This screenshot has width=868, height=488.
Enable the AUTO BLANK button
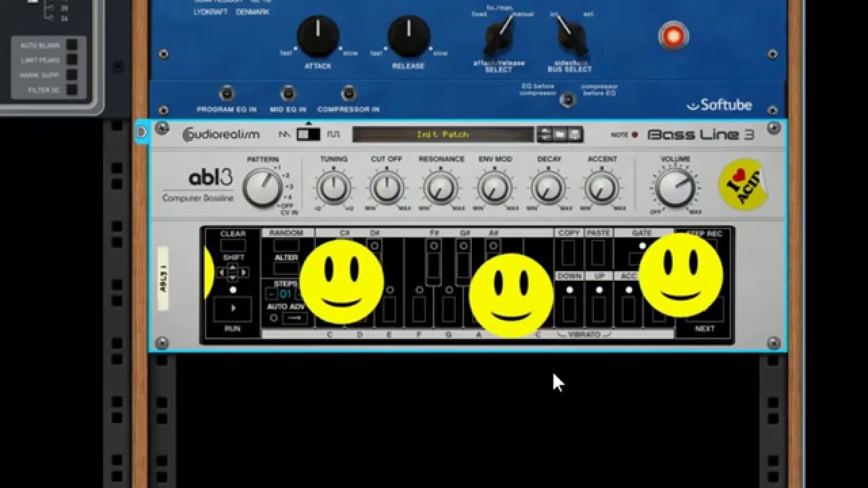point(72,45)
